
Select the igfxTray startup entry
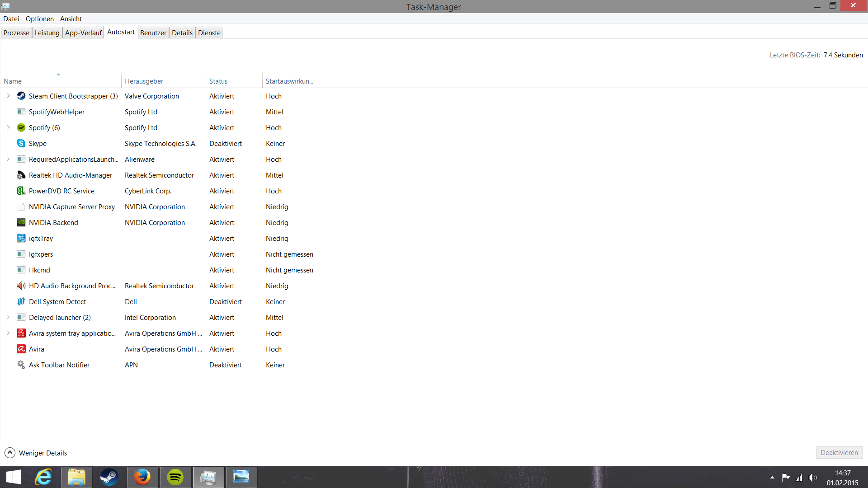tap(41, 238)
